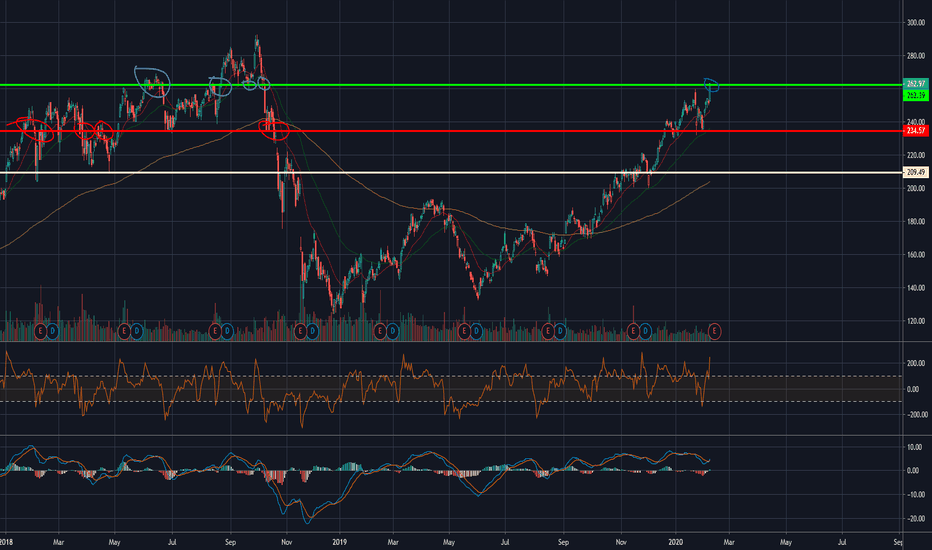Click the 2020 label on the time axis
This screenshot has height=550, width=932.
click(x=675, y=542)
